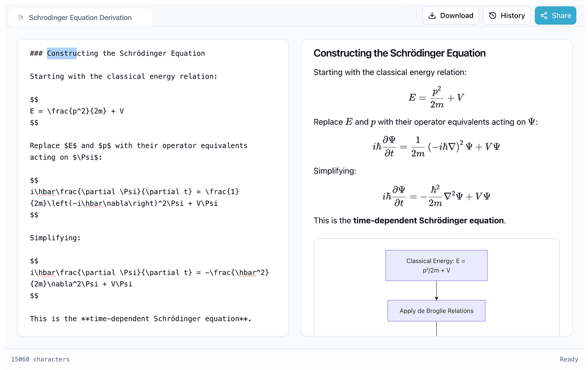588x370 pixels.
Task: Select the "Apply de Broglie Relations" flowchart node
Action: pyautogui.click(x=436, y=311)
